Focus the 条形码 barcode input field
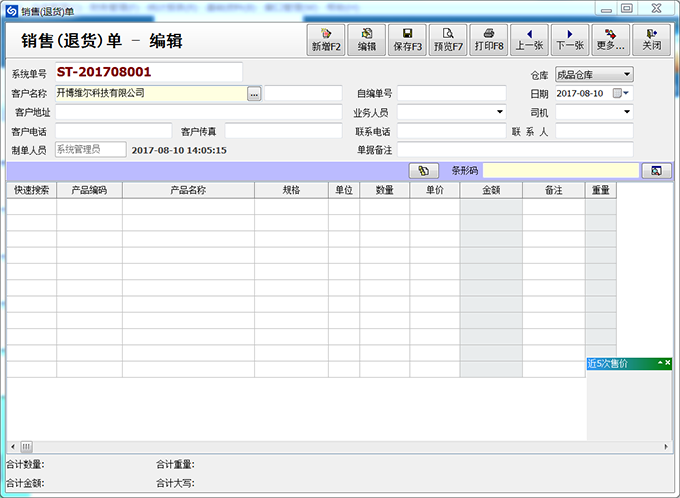The image size is (680, 498). 561,171
